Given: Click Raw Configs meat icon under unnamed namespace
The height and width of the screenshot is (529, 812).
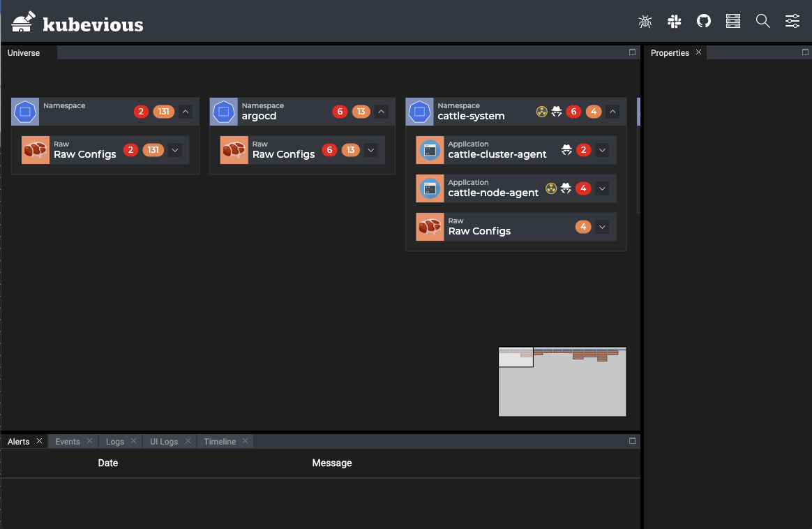Looking at the screenshot, I should [x=35, y=150].
